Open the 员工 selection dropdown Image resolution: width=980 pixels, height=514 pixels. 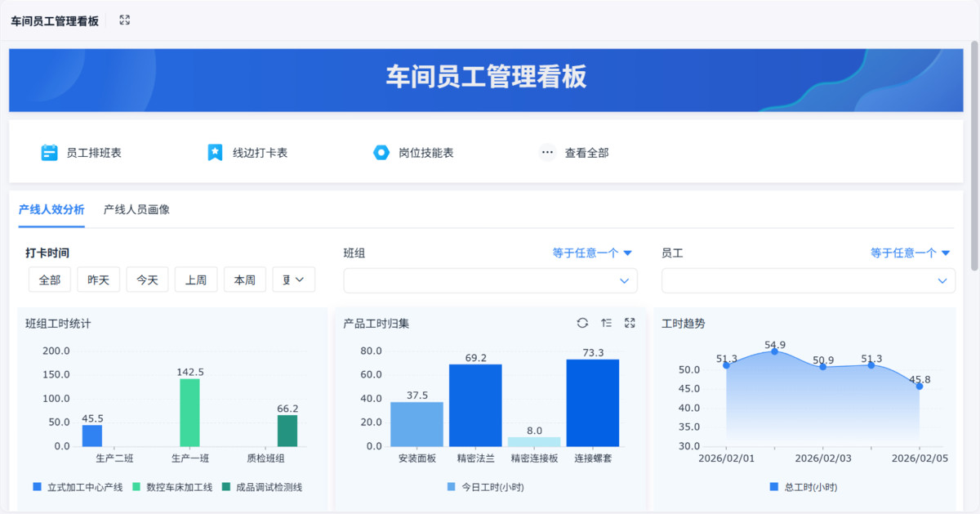(x=808, y=281)
